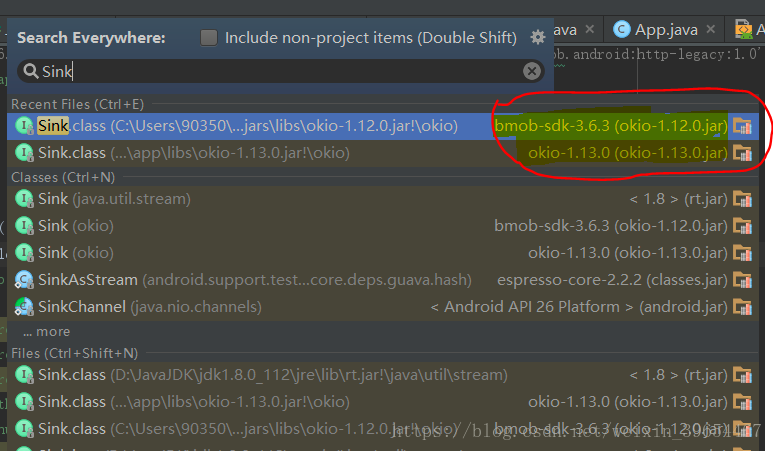
Task: Click library icon in Sink java.util.stream row
Action: click(x=742, y=199)
